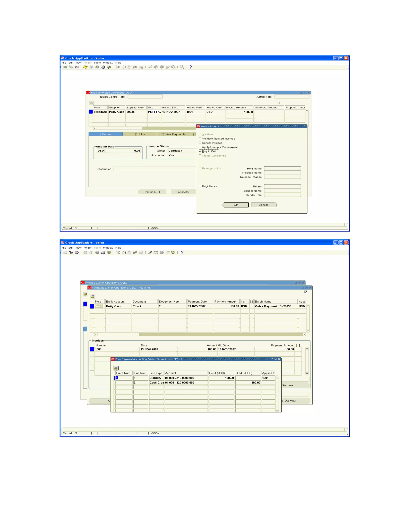Viewport: 411px width, 532px height.
Task: Enable the Cancel Invoices checkbox
Action: pyautogui.click(x=200, y=143)
